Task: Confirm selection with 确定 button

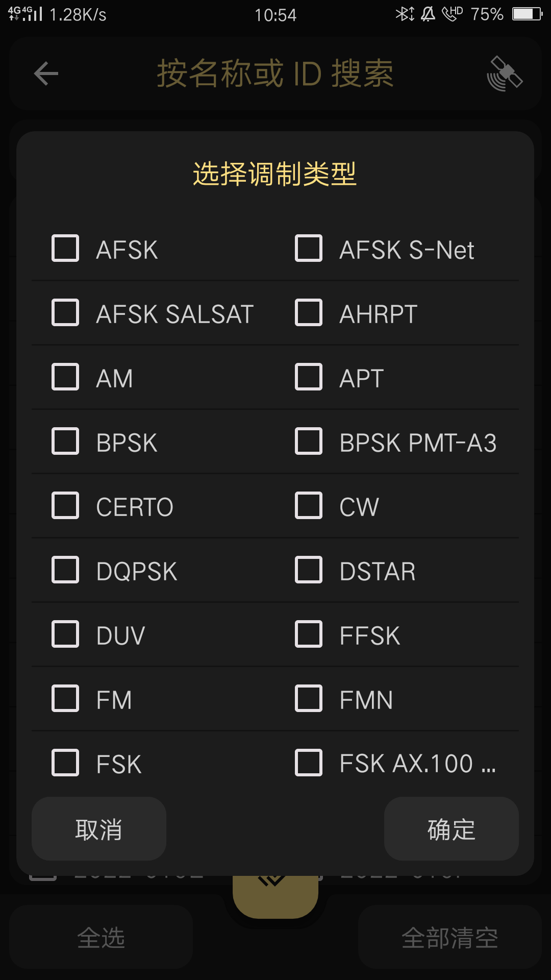Action: 451,829
